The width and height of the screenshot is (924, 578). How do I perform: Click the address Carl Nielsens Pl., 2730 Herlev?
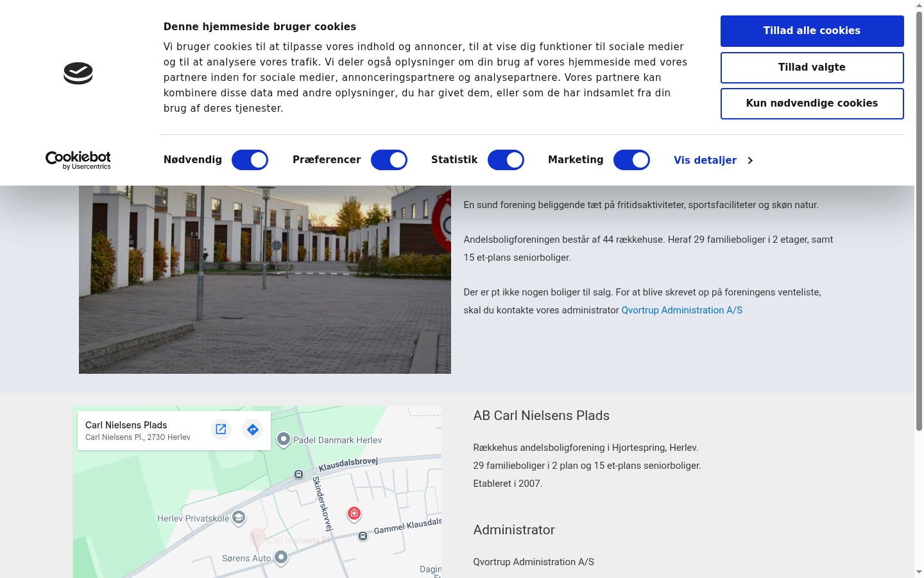tap(138, 437)
